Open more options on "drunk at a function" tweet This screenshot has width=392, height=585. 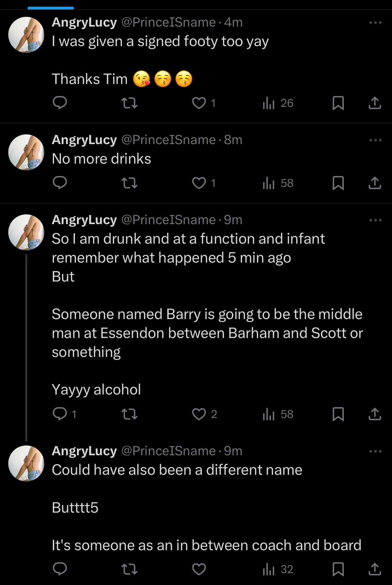375,220
